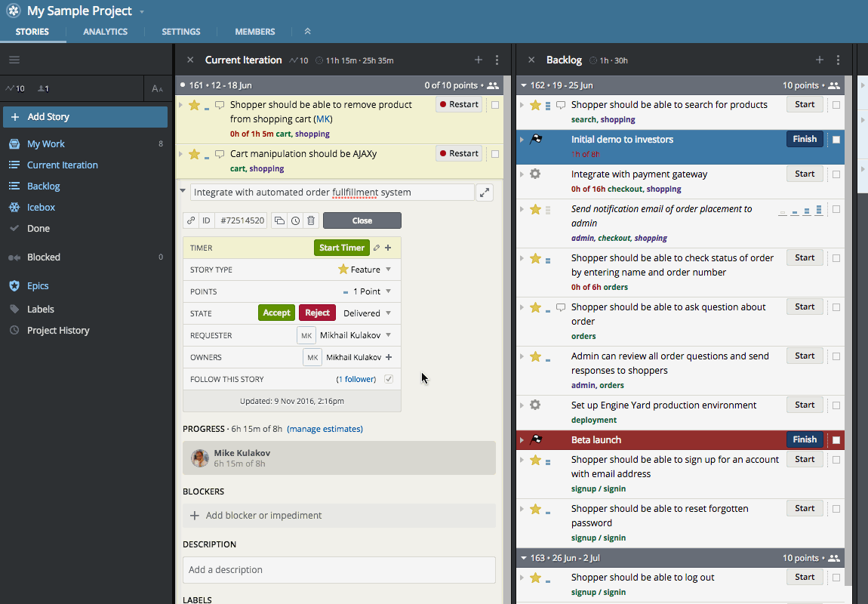The height and width of the screenshot is (604, 868).
Task: Click into the story title field
Action: (332, 192)
